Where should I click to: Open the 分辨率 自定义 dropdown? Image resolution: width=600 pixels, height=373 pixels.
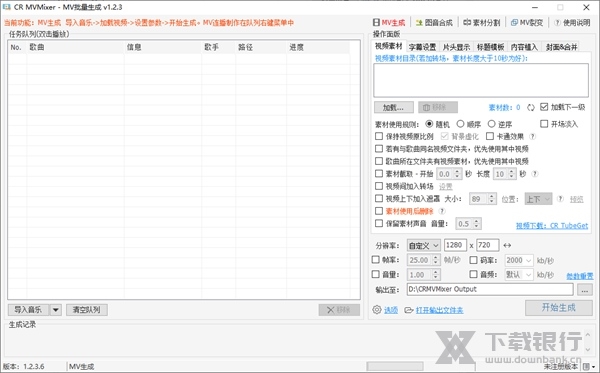(x=424, y=246)
